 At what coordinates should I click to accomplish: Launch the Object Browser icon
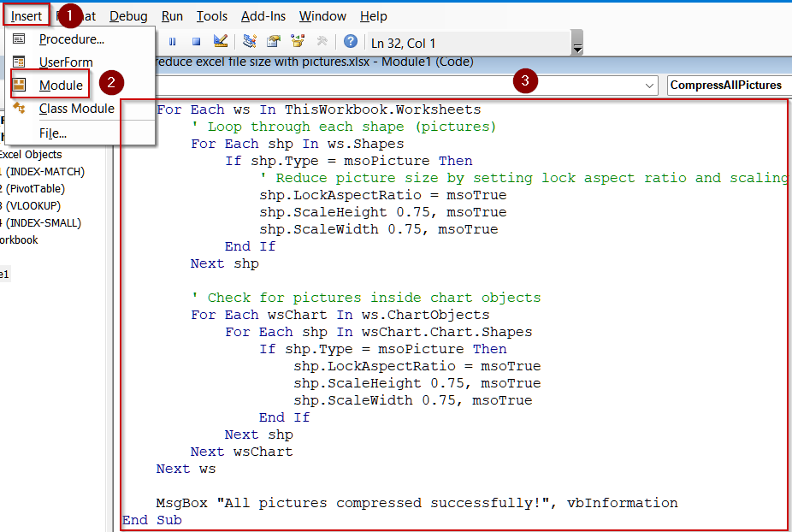(x=298, y=41)
